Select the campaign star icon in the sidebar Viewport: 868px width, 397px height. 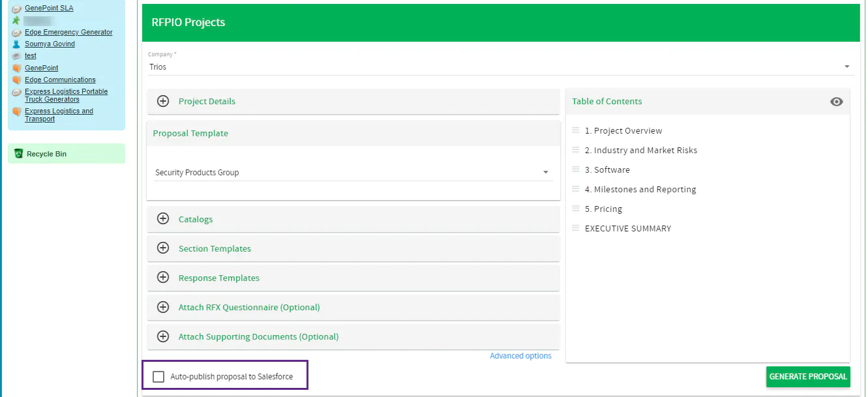pyautogui.click(x=16, y=20)
